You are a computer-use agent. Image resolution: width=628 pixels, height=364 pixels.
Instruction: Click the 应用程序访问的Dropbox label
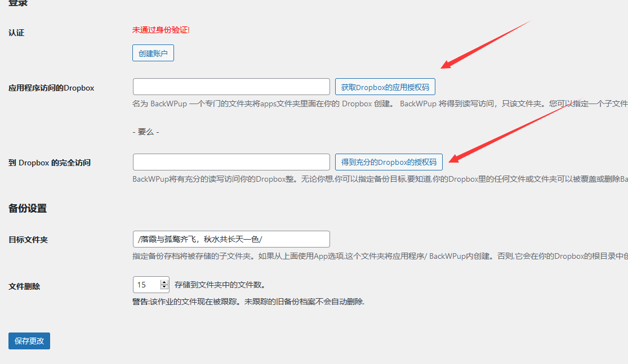pyautogui.click(x=51, y=88)
